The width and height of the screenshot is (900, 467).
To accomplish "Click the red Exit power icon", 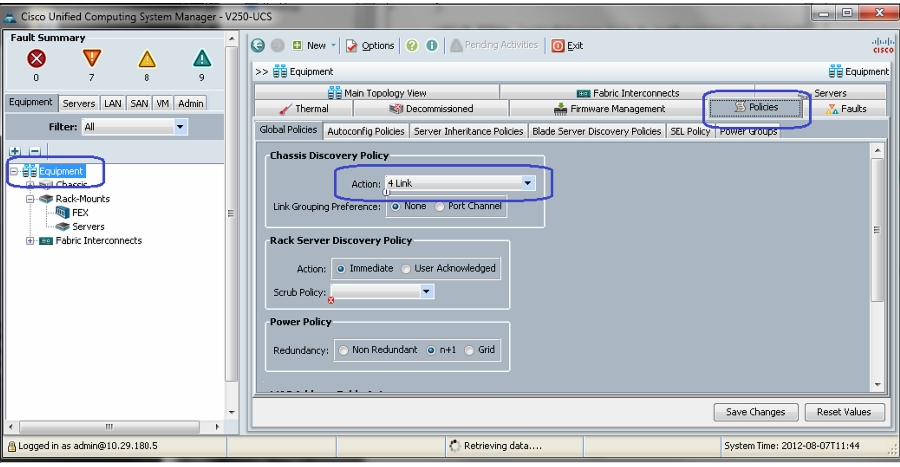I will coord(557,45).
